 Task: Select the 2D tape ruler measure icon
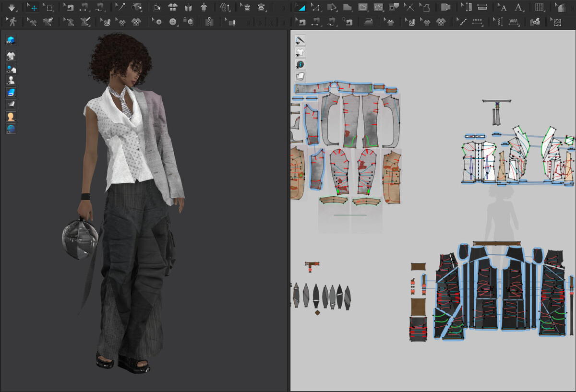click(x=482, y=7)
